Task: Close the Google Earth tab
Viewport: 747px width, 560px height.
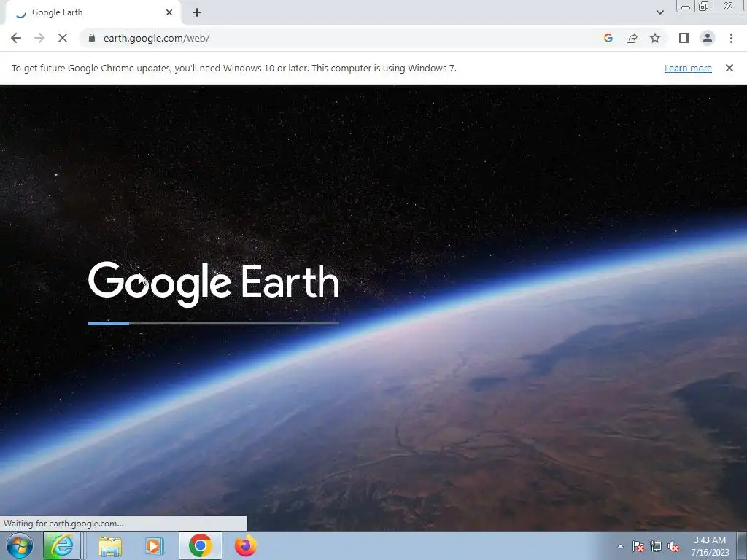Action: tap(169, 12)
